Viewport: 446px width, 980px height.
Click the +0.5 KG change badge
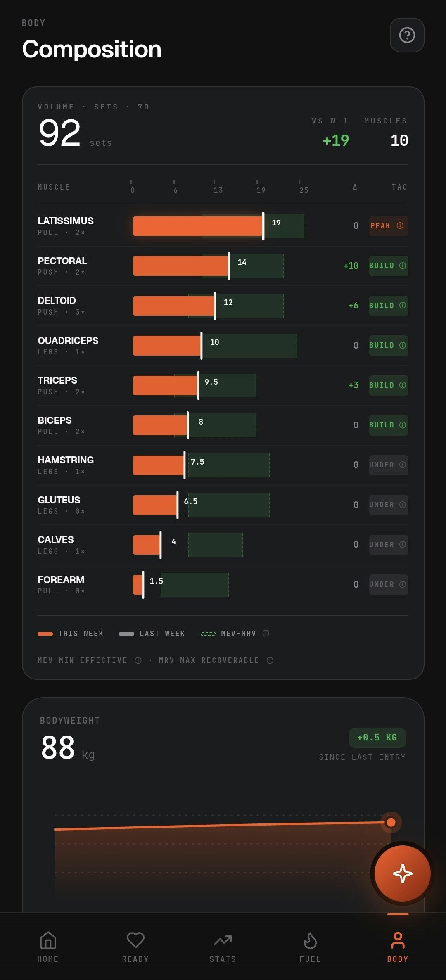coord(377,738)
